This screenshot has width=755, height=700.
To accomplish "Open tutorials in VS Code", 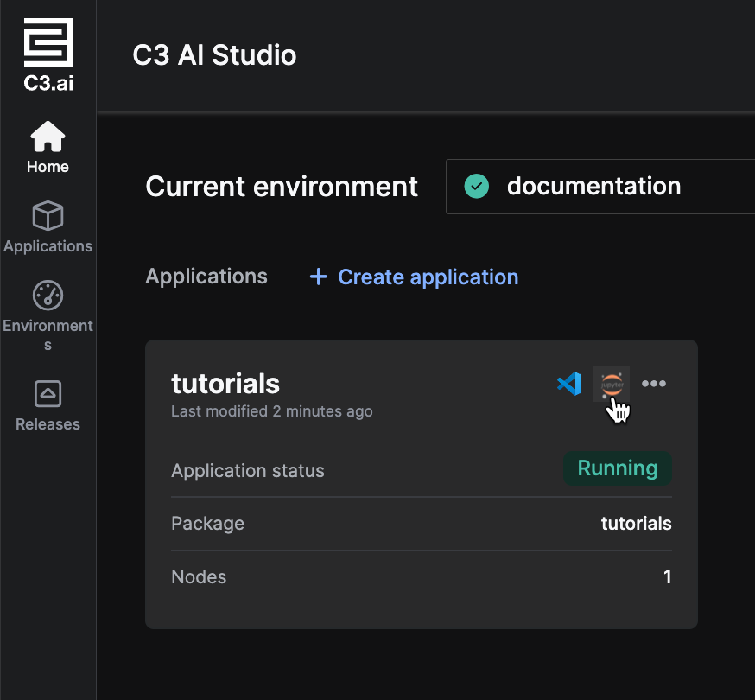I will [x=569, y=384].
